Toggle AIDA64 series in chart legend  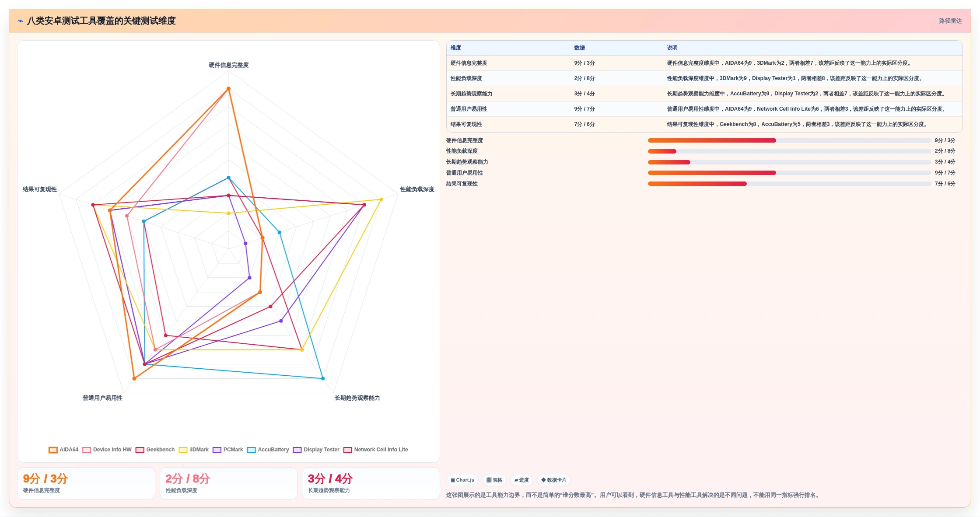[x=63, y=450]
